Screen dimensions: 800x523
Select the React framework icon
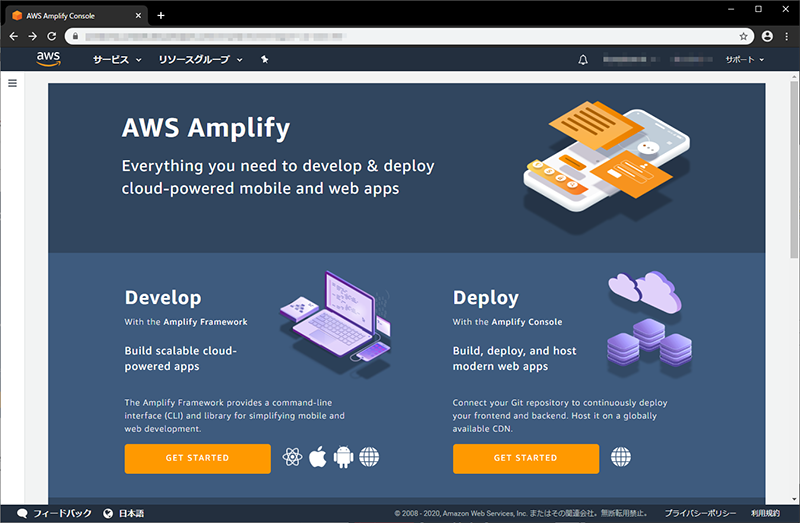coord(292,457)
